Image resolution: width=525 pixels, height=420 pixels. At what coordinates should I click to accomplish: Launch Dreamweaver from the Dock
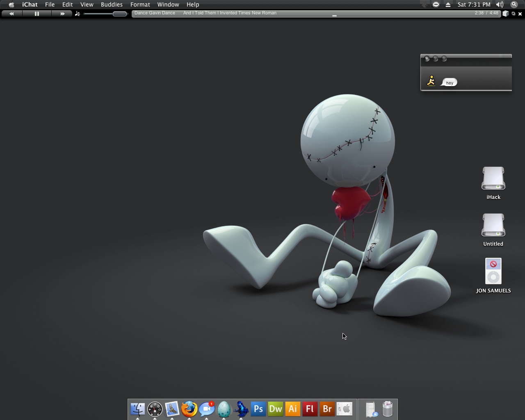(276, 409)
